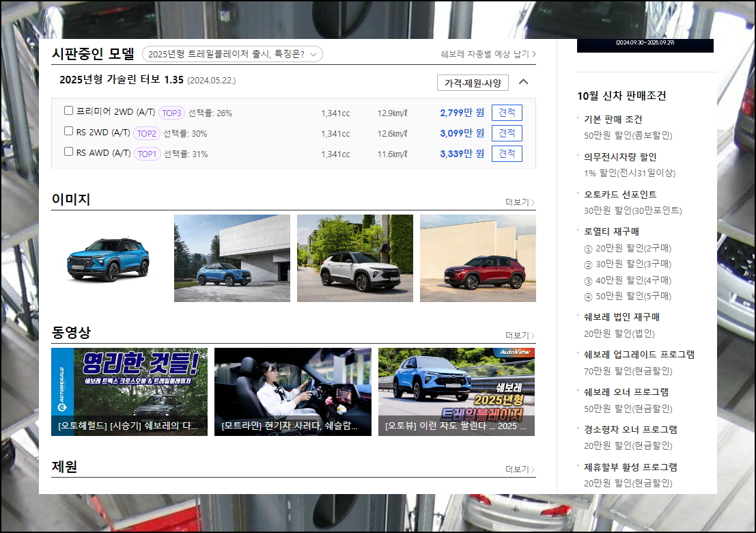This screenshot has height=533, width=756.
Task: Click 견적 button for RS 2WD
Action: [507, 133]
